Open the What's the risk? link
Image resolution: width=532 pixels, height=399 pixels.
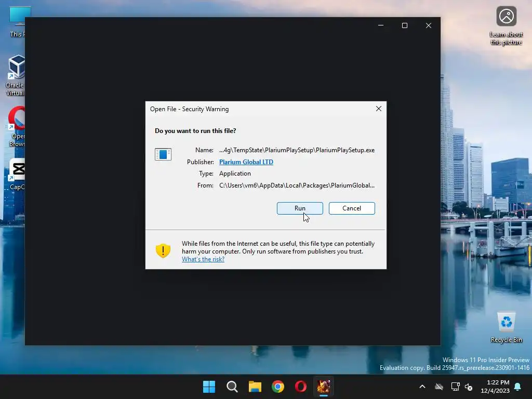(203, 259)
